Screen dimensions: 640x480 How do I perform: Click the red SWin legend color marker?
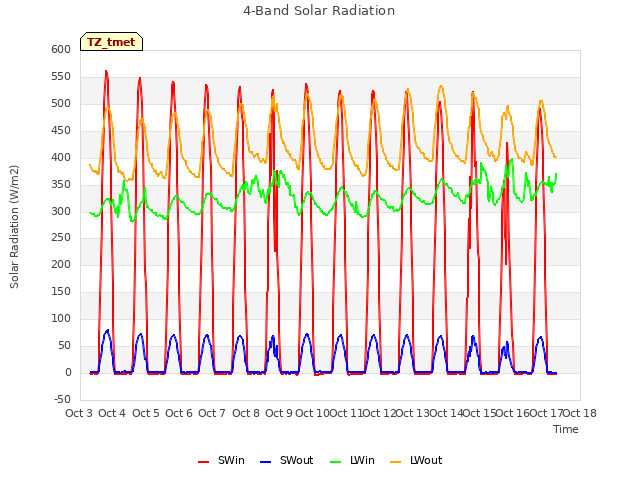(203, 462)
